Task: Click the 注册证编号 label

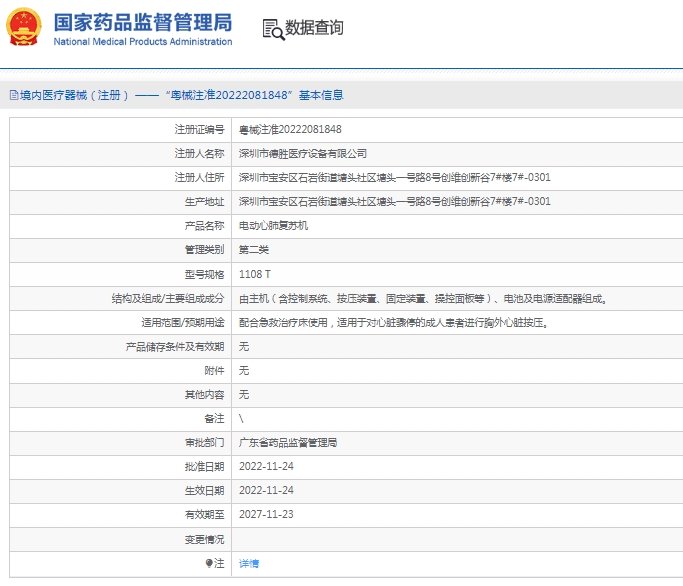Action: (x=199, y=129)
